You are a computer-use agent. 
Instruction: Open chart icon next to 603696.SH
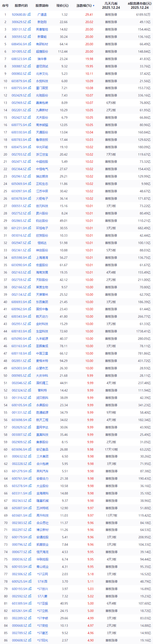(x=30, y=449)
